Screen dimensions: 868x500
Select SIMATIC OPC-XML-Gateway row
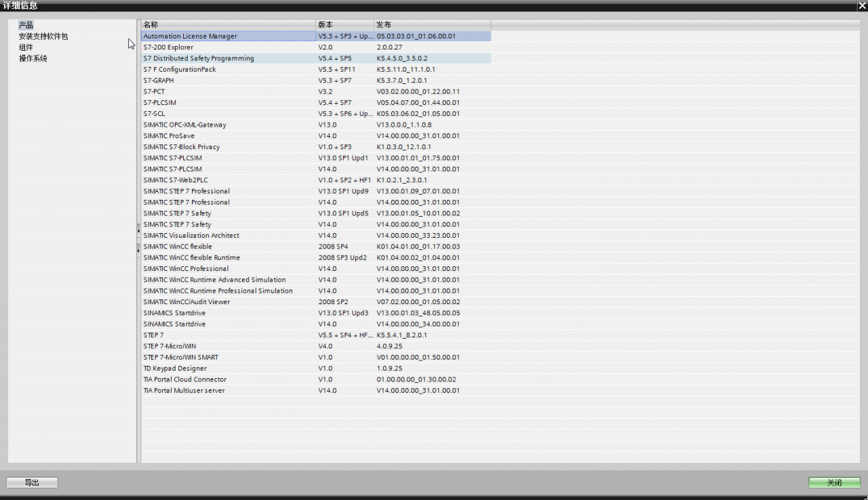tap(316, 125)
